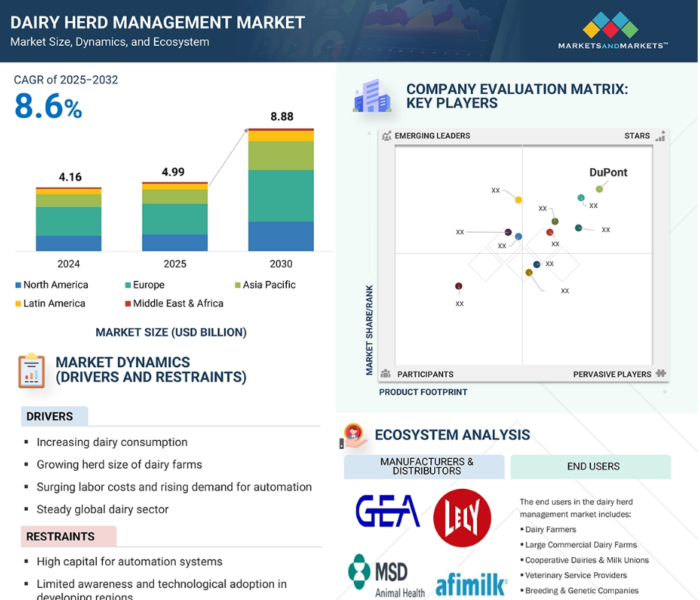This screenshot has height=600, width=700.
Task: Click the Asia Pacific segment of the 2025 bar
Action: pyautogui.click(x=175, y=197)
